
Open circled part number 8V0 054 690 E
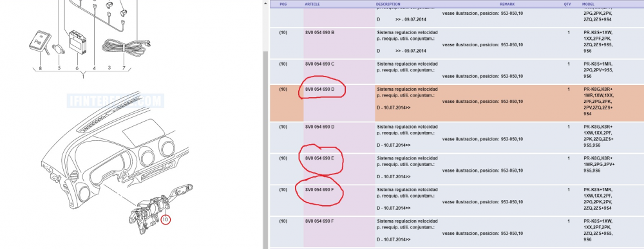click(x=319, y=158)
